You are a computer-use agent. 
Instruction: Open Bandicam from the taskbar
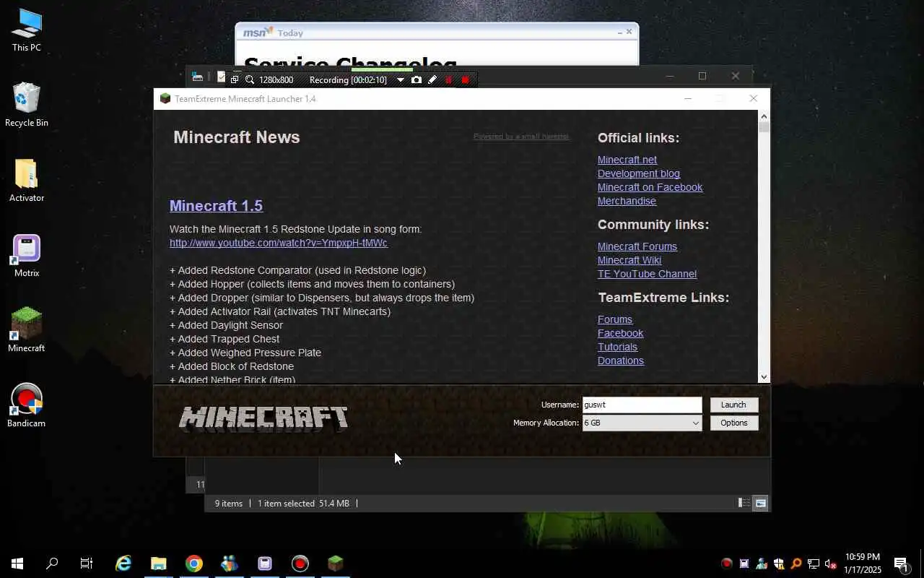300,564
